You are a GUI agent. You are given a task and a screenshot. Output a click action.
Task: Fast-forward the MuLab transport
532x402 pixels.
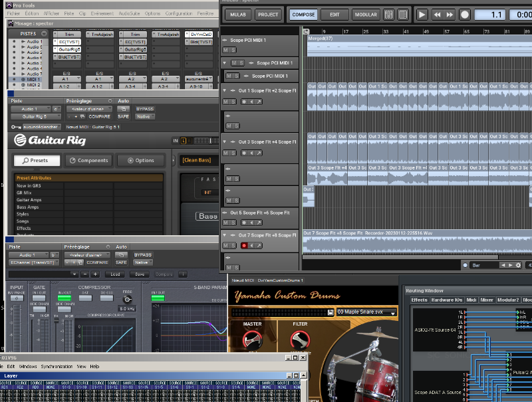pos(450,15)
